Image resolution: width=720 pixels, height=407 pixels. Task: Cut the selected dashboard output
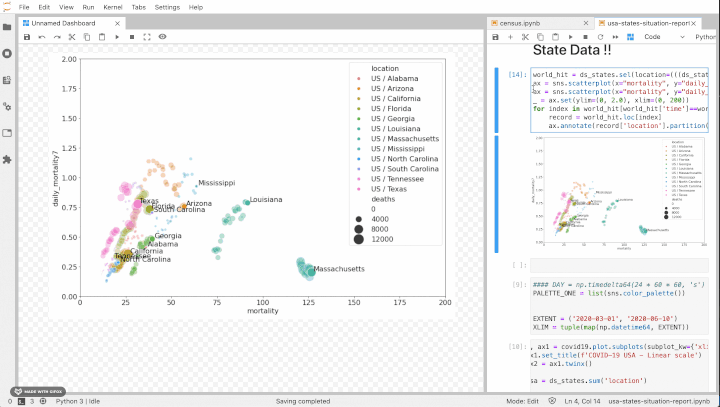click(x=72, y=37)
